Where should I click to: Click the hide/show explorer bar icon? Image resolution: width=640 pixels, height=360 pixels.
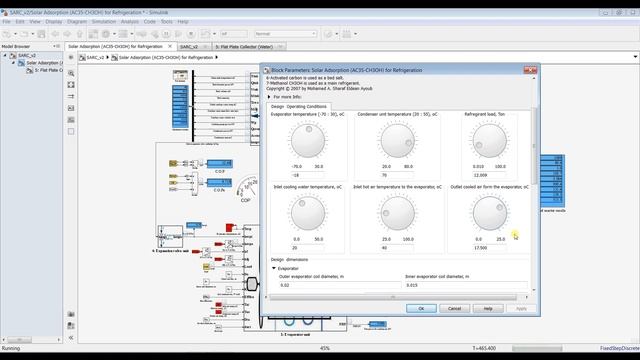(x=71, y=58)
